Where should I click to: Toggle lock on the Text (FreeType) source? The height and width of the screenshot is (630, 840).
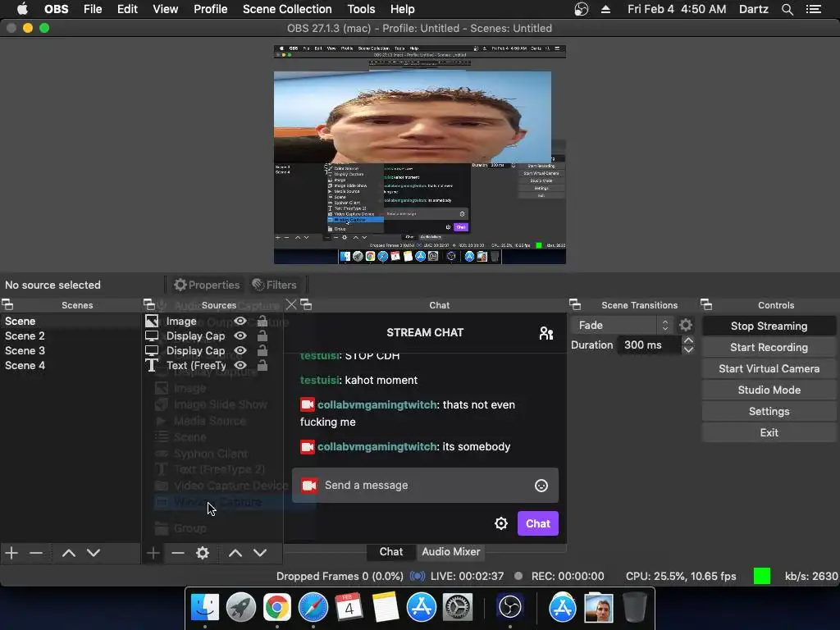[x=262, y=365]
